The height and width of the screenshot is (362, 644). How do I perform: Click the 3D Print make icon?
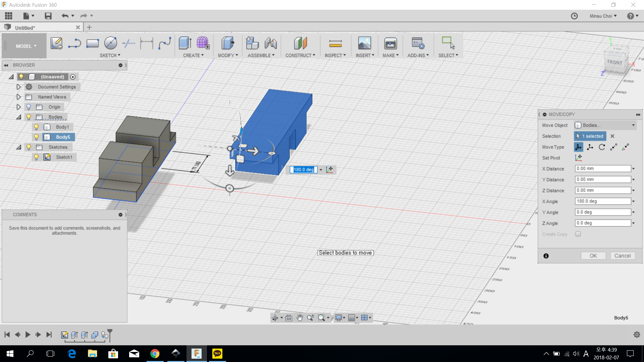pyautogui.click(x=390, y=43)
